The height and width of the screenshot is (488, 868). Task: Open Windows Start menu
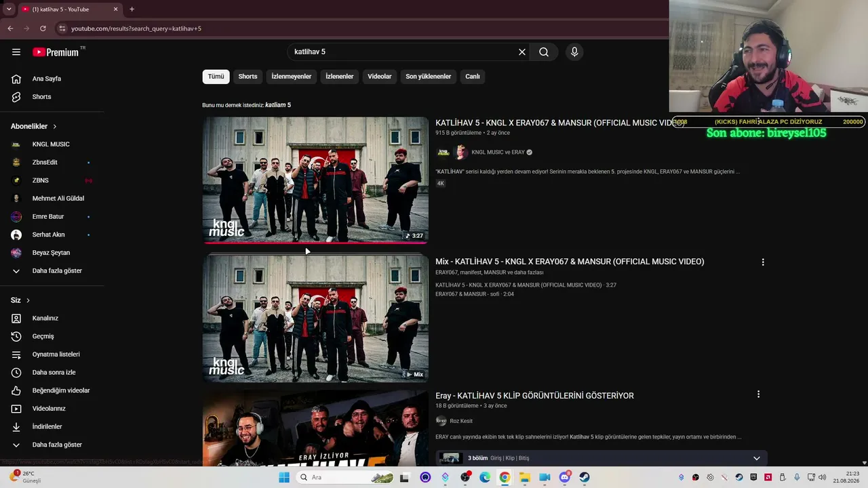[x=284, y=477]
